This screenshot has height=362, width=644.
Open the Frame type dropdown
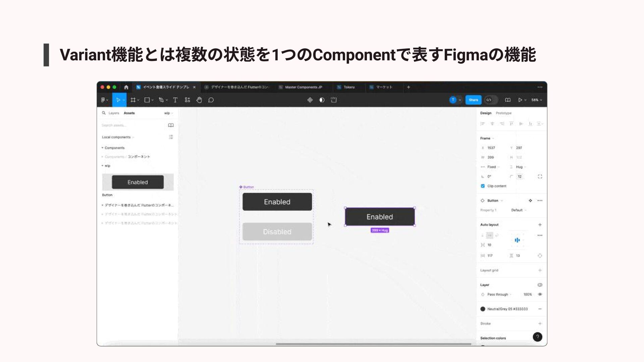pos(487,138)
